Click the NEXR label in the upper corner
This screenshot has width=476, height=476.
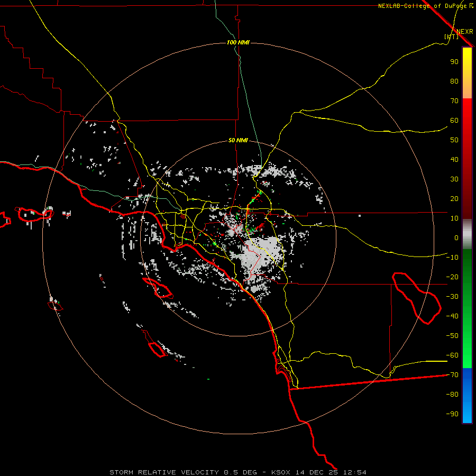click(x=465, y=32)
